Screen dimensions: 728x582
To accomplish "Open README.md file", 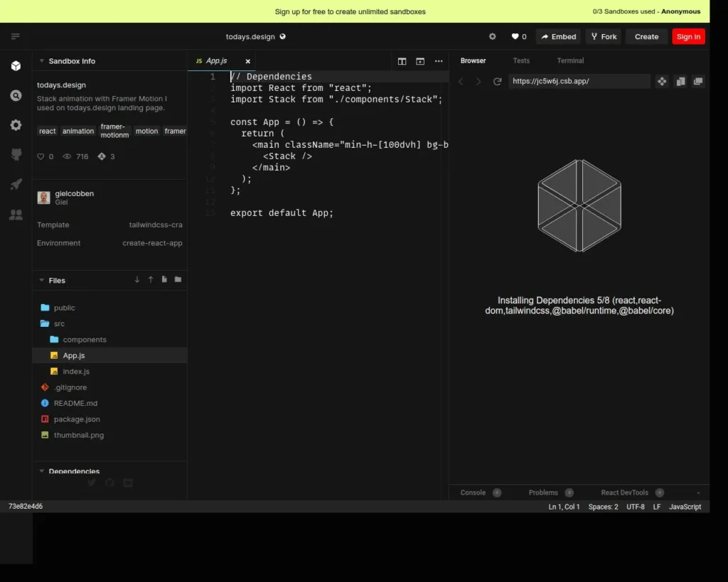I will (109, 403).
